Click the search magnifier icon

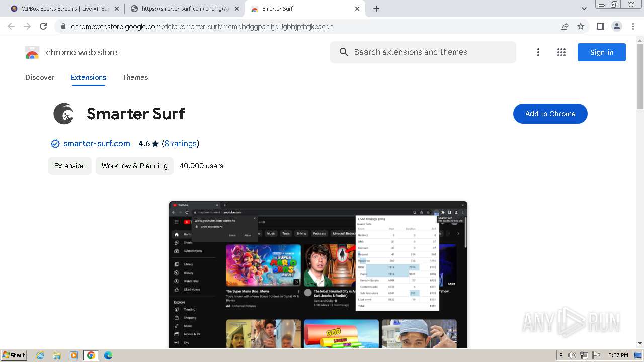(344, 52)
